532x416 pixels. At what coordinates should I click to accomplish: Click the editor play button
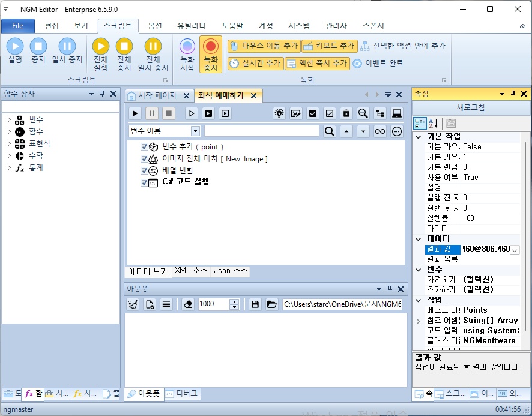point(135,113)
